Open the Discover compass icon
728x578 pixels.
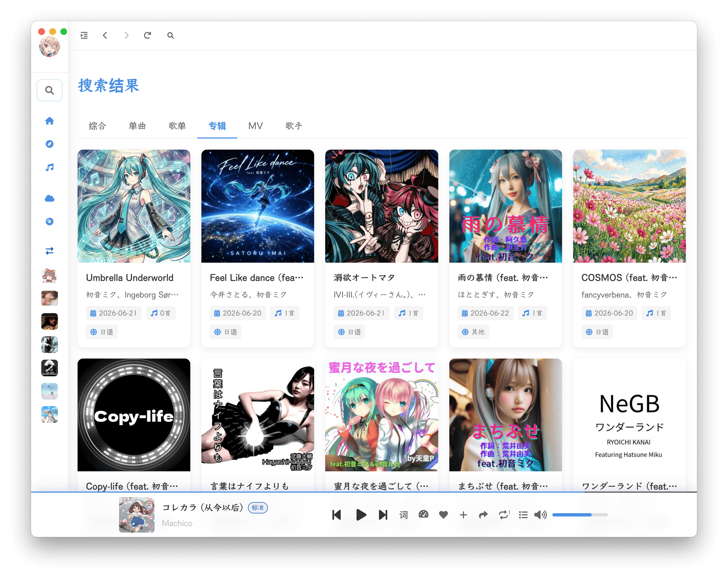(x=50, y=144)
